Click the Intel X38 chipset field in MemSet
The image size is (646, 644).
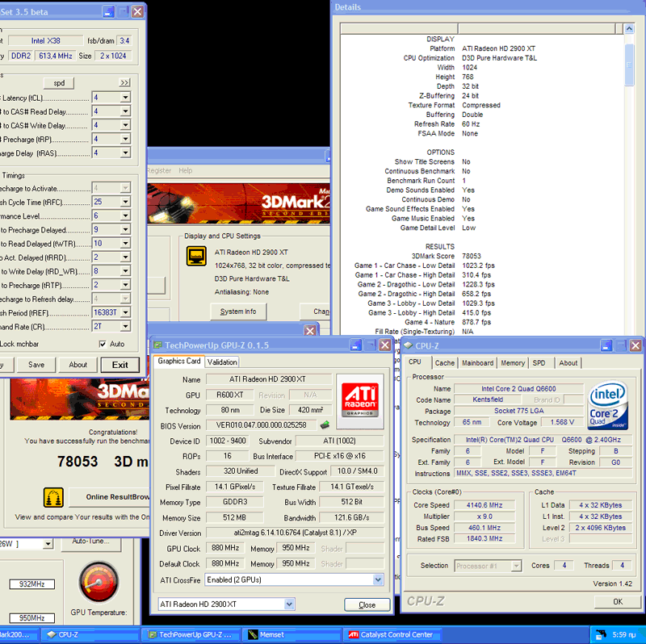[46, 41]
